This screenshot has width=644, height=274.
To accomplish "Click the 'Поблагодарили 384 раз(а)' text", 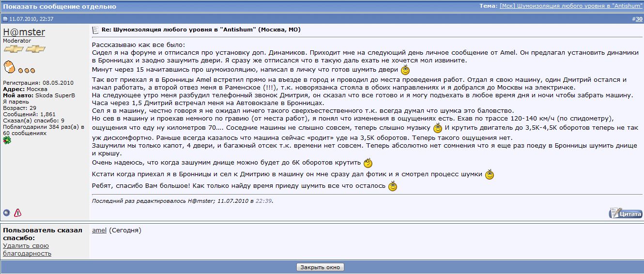I will (x=44, y=130).
